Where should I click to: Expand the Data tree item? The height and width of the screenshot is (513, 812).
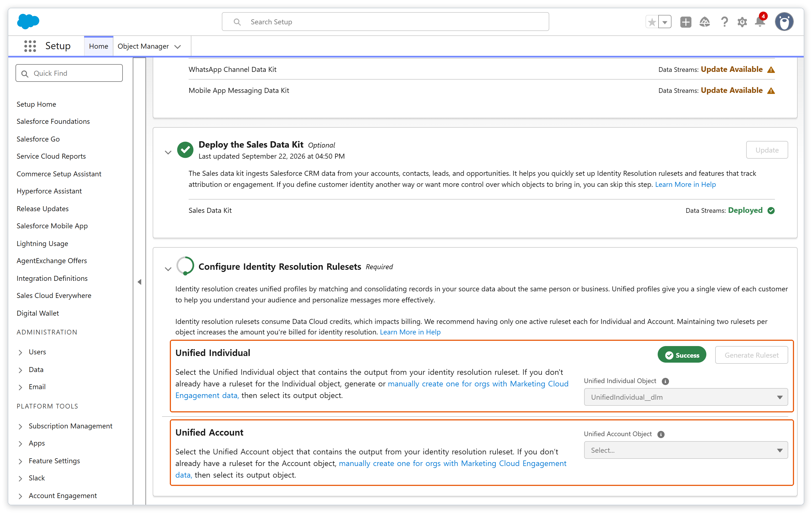click(20, 370)
